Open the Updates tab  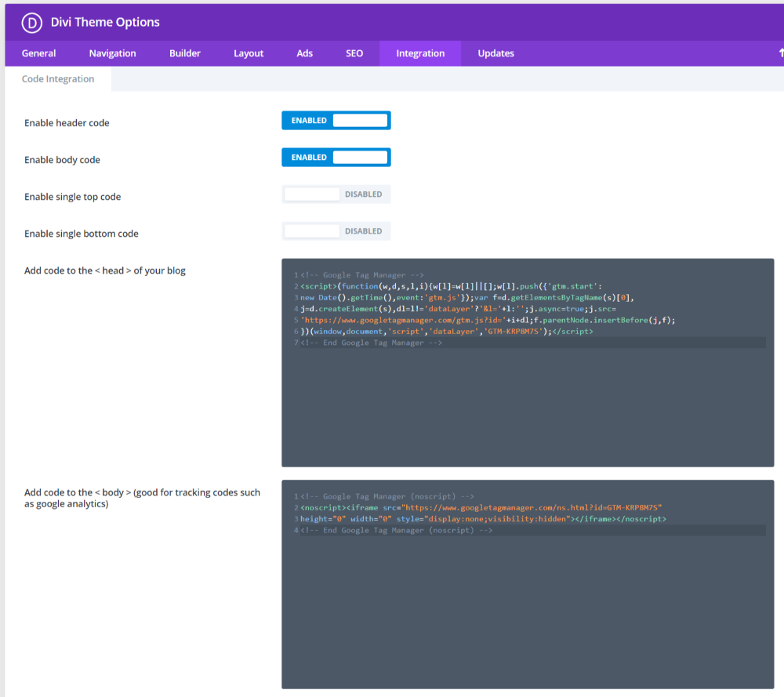[495, 53]
